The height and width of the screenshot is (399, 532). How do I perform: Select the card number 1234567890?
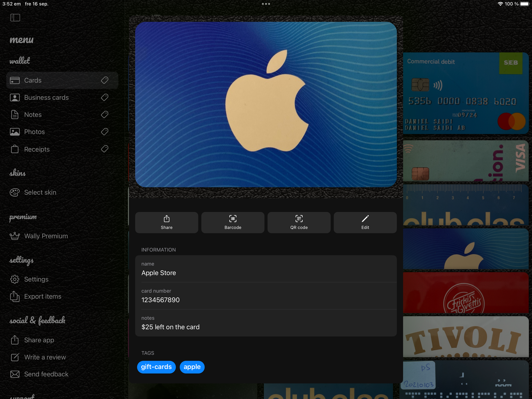pyautogui.click(x=266, y=296)
